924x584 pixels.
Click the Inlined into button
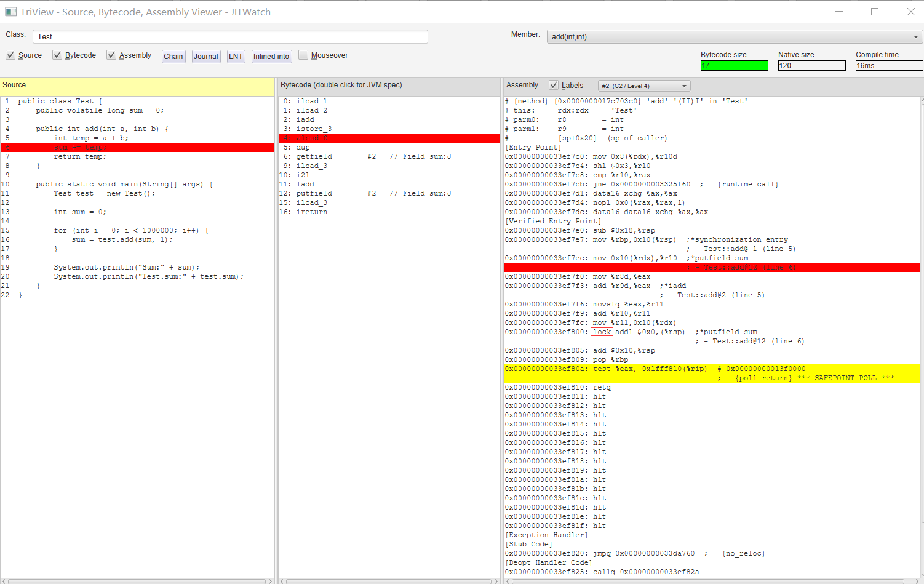point(271,57)
